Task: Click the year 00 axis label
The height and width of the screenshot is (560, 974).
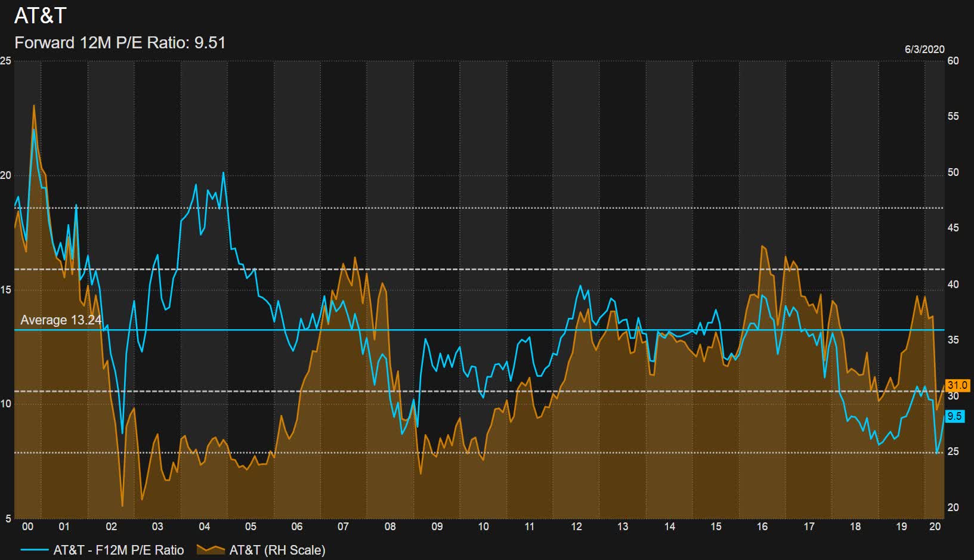Action: point(27,527)
